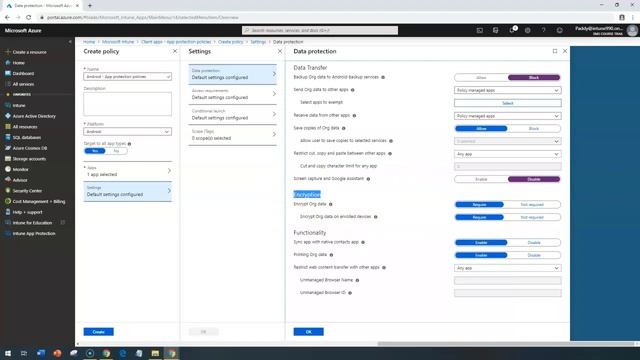Click the Description text area

pos(127,104)
